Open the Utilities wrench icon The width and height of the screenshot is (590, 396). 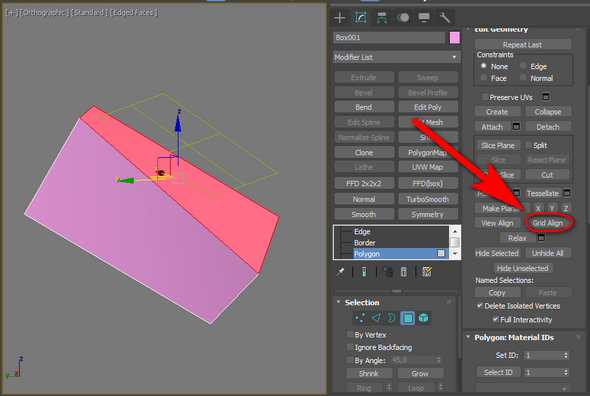(445, 17)
